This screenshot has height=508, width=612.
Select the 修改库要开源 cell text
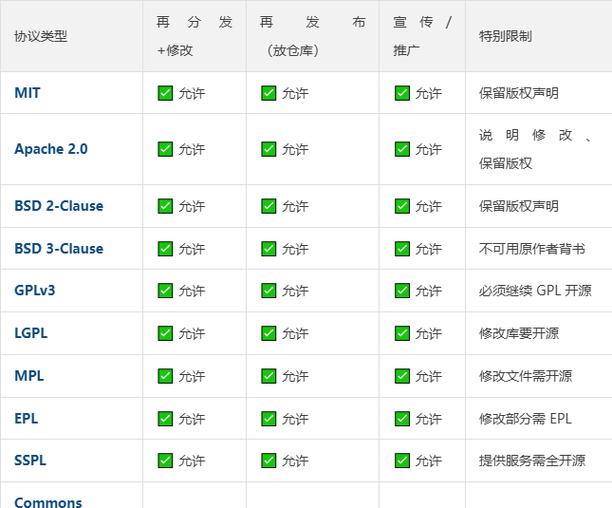click(519, 333)
